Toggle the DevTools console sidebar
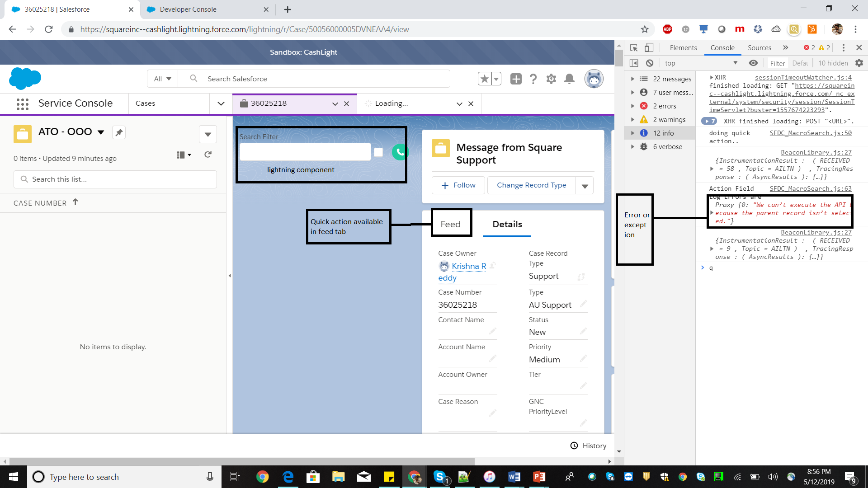 [x=634, y=63]
